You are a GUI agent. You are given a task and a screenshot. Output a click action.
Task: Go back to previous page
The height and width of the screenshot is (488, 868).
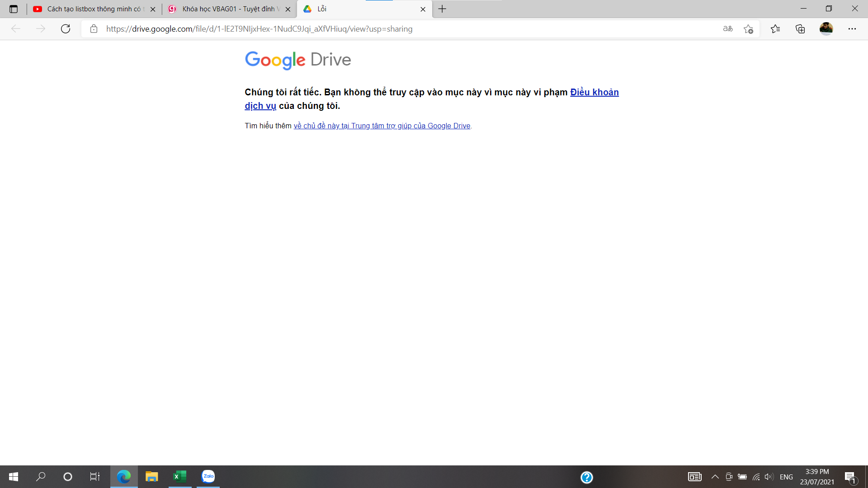[x=16, y=29]
